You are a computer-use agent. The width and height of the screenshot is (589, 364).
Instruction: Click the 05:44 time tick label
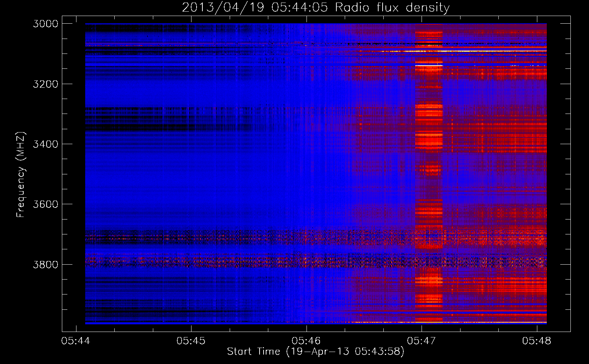[x=76, y=341]
